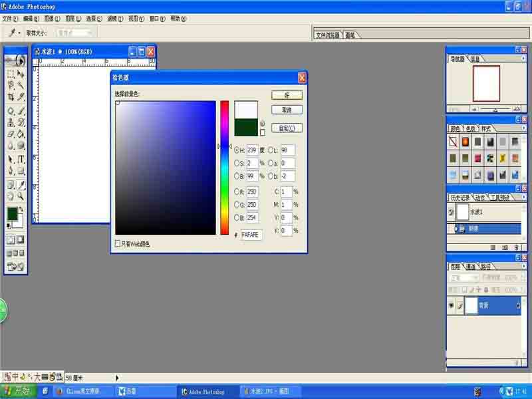Select the Lasso tool
This screenshot has width=532, height=399.
coord(11,85)
